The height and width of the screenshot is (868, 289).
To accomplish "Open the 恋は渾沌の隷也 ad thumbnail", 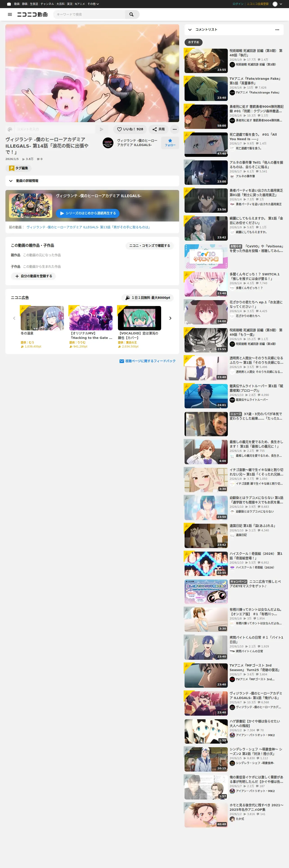I will (x=139, y=318).
